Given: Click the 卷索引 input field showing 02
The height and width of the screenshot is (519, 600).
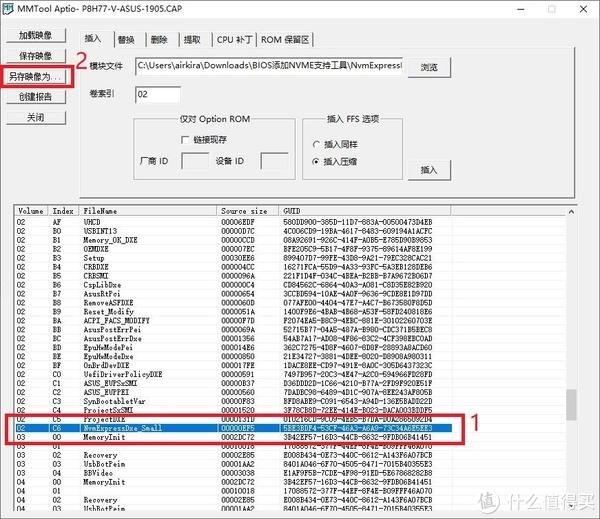Looking at the screenshot, I should pos(158,95).
